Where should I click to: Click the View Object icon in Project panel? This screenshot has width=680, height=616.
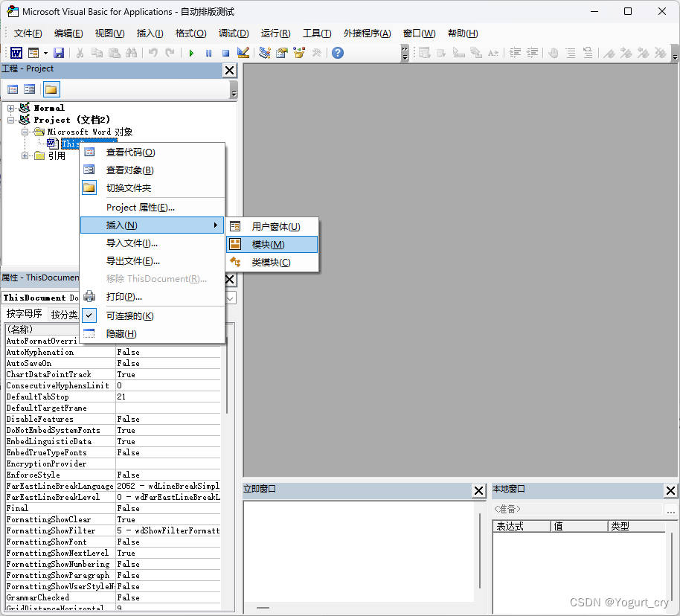(x=30, y=89)
